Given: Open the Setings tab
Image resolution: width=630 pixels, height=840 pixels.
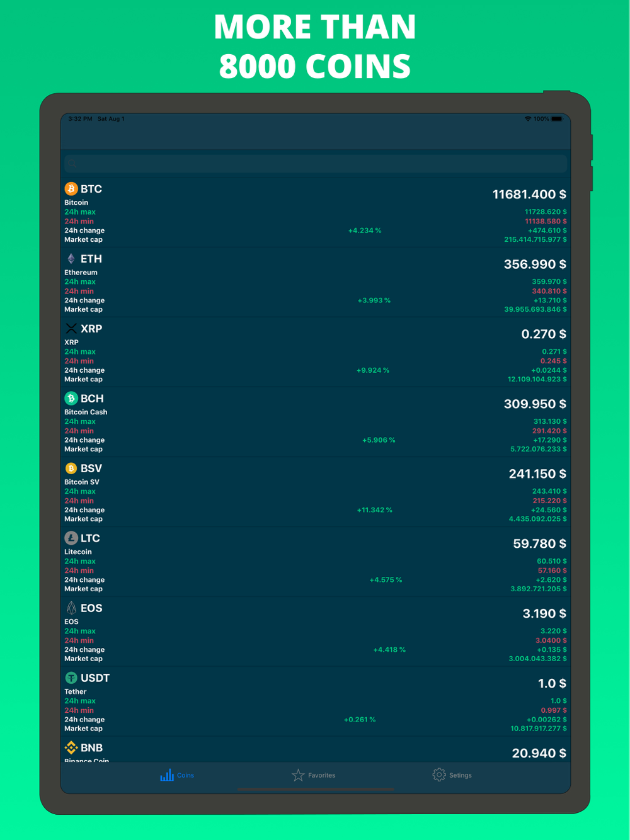Looking at the screenshot, I should coord(452,775).
